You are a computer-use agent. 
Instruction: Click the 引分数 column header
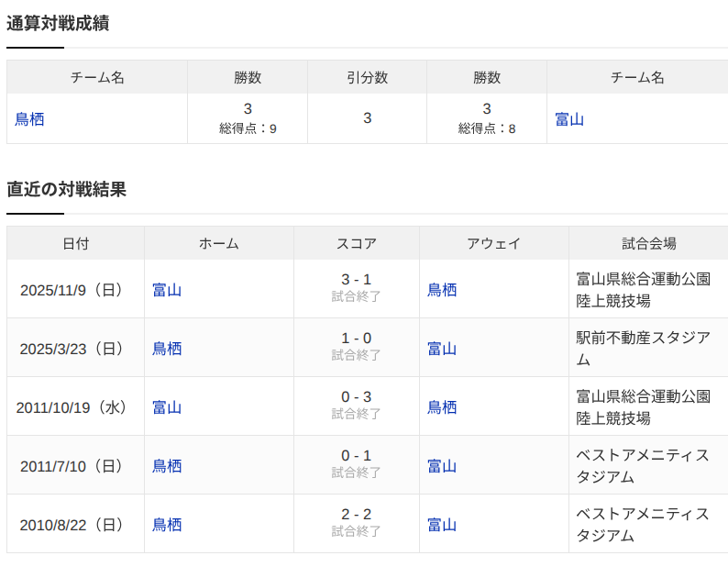tap(368, 77)
